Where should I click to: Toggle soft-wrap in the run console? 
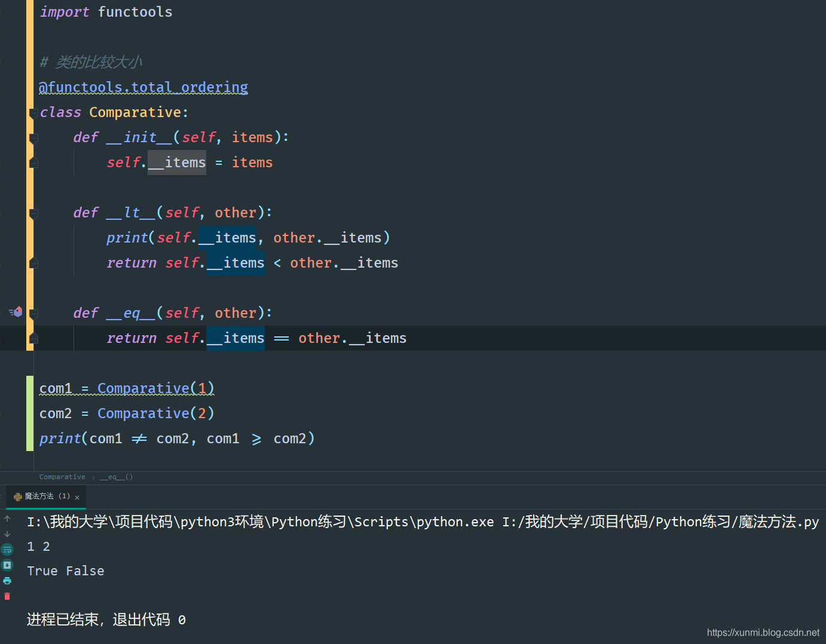tap(7, 550)
